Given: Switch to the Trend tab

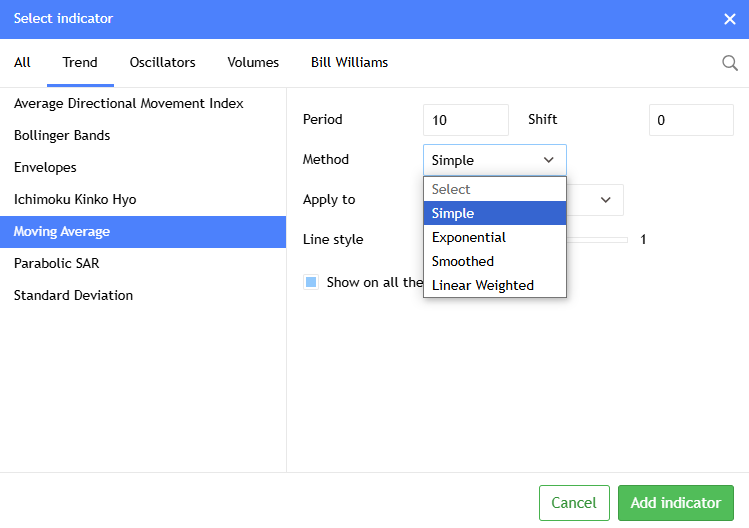Looking at the screenshot, I should point(80,63).
